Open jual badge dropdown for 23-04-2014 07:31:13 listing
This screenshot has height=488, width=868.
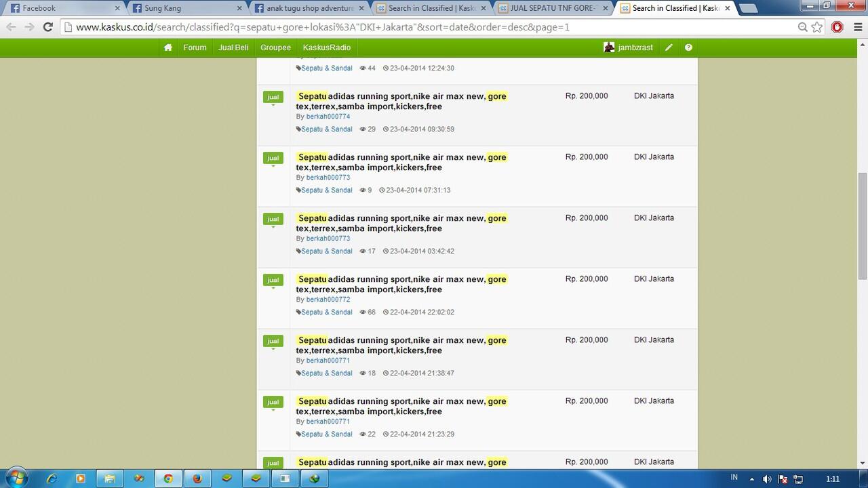click(273, 160)
